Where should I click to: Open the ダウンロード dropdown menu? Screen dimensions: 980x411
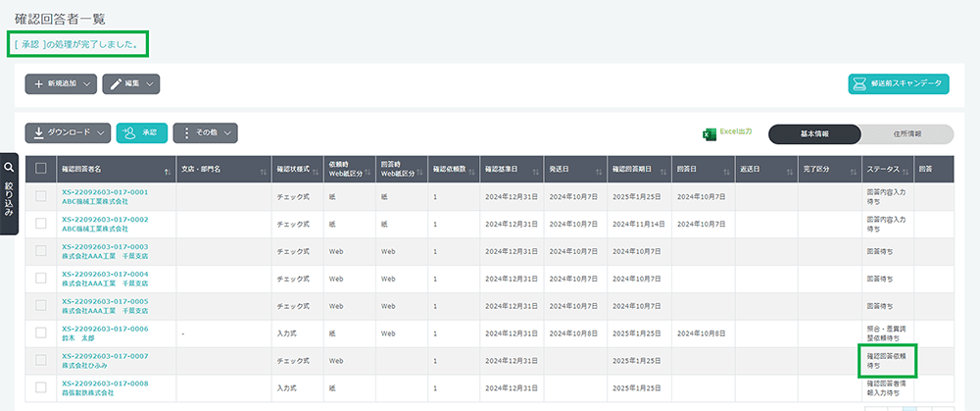[x=67, y=132]
